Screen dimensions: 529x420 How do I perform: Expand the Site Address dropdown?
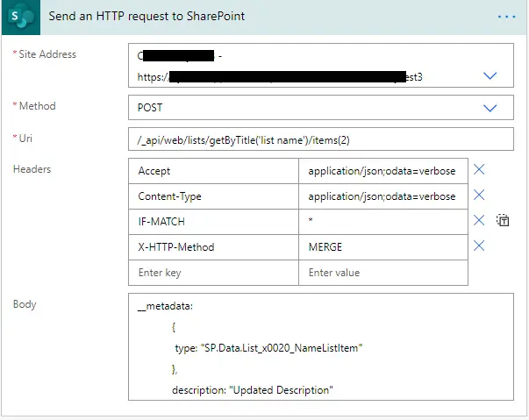pos(490,75)
